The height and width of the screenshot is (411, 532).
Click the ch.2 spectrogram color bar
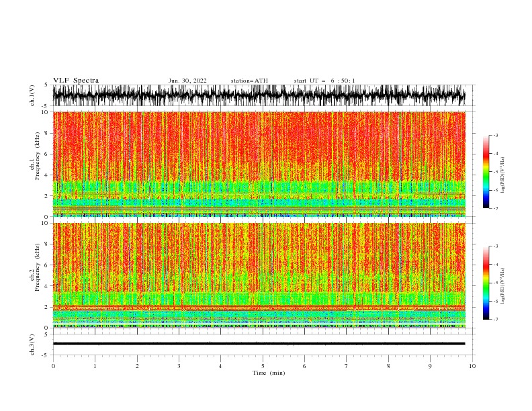[486, 283]
